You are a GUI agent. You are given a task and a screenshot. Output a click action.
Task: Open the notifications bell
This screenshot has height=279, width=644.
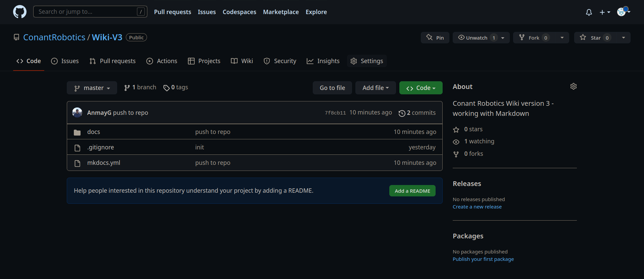pyautogui.click(x=589, y=12)
